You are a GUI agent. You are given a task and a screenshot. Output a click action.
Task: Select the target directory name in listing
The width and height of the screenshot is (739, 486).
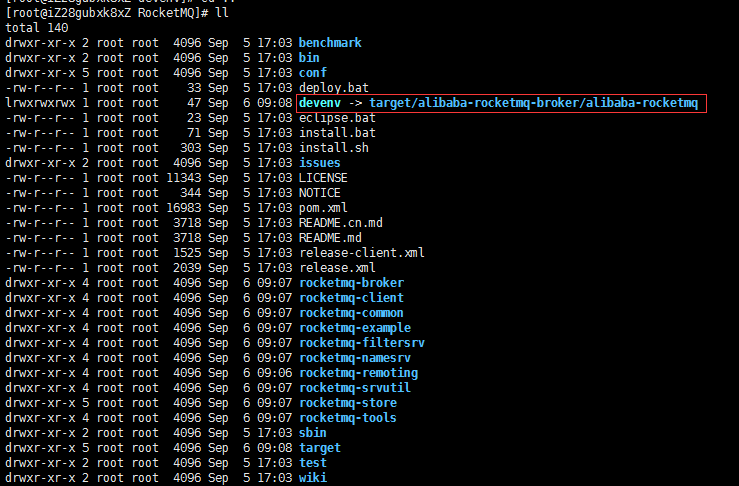[x=320, y=448]
